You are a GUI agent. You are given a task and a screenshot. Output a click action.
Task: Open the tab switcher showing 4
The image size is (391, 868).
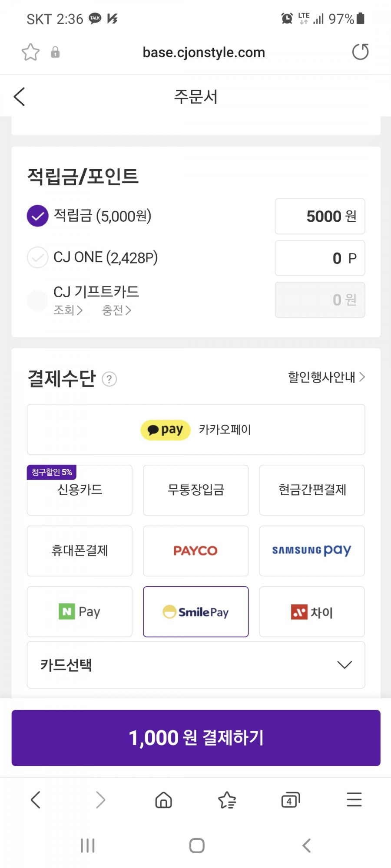point(290,799)
